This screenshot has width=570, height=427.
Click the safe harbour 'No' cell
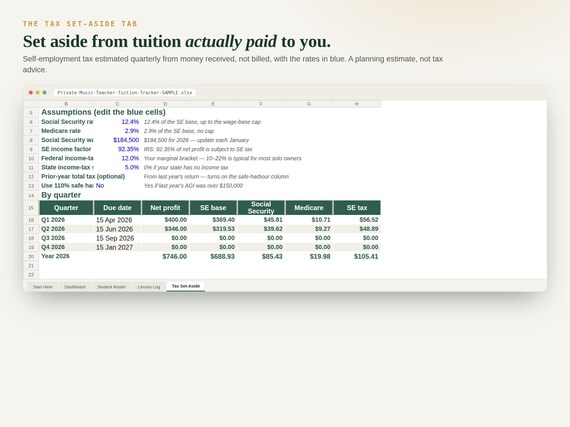tap(117, 186)
